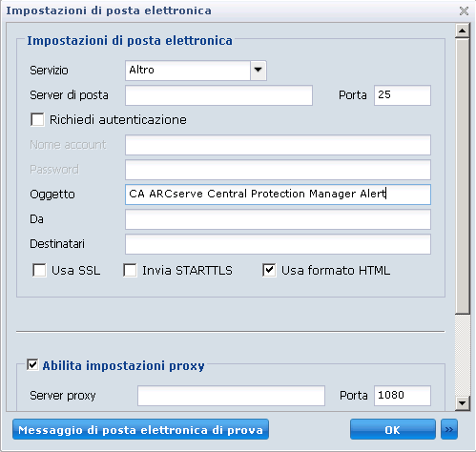
Task: Confirm settings with the OK button
Action: point(393,429)
